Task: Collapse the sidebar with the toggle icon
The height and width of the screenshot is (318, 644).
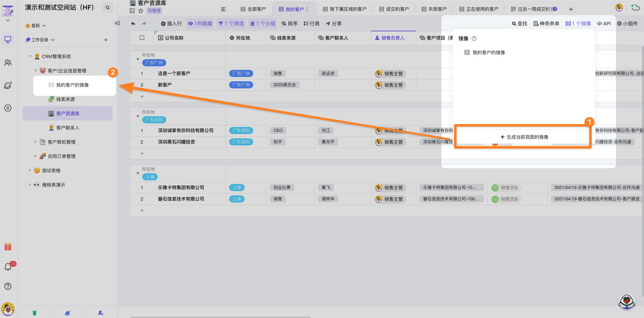Action: 117,23
